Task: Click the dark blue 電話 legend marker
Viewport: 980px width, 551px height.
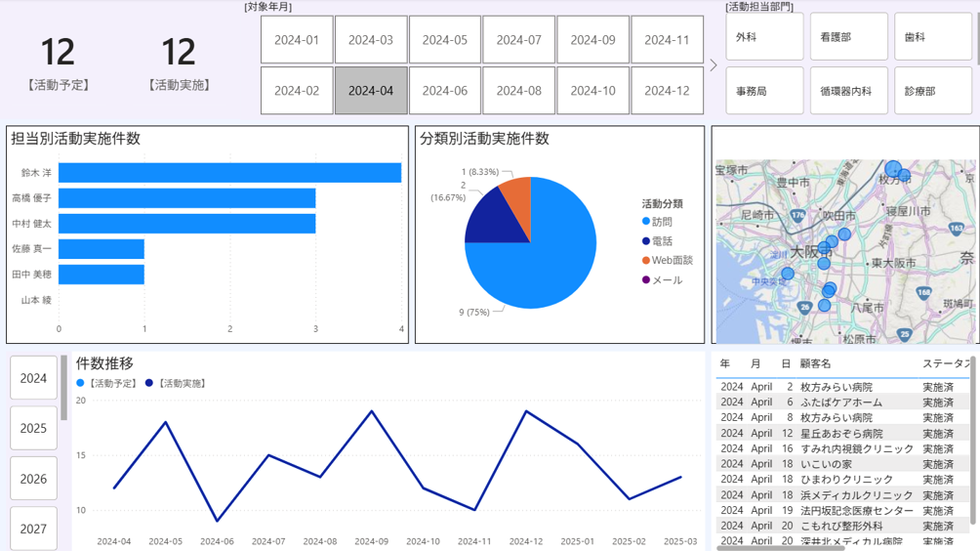Action: (646, 241)
